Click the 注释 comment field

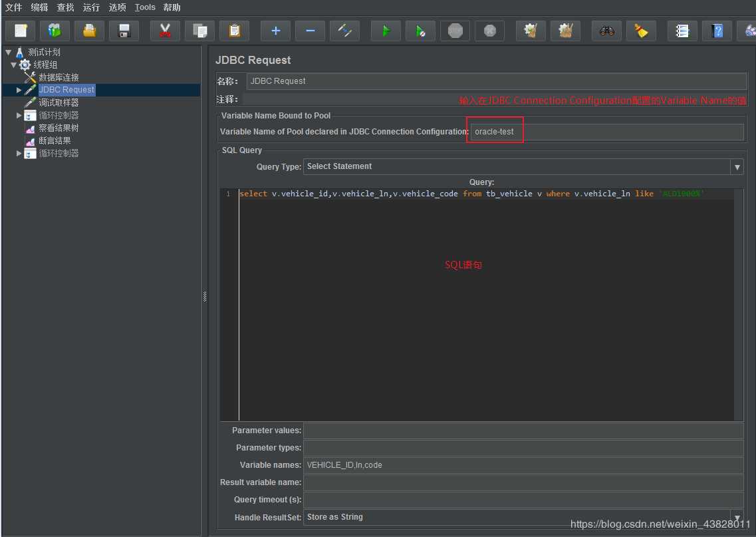[495, 99]
